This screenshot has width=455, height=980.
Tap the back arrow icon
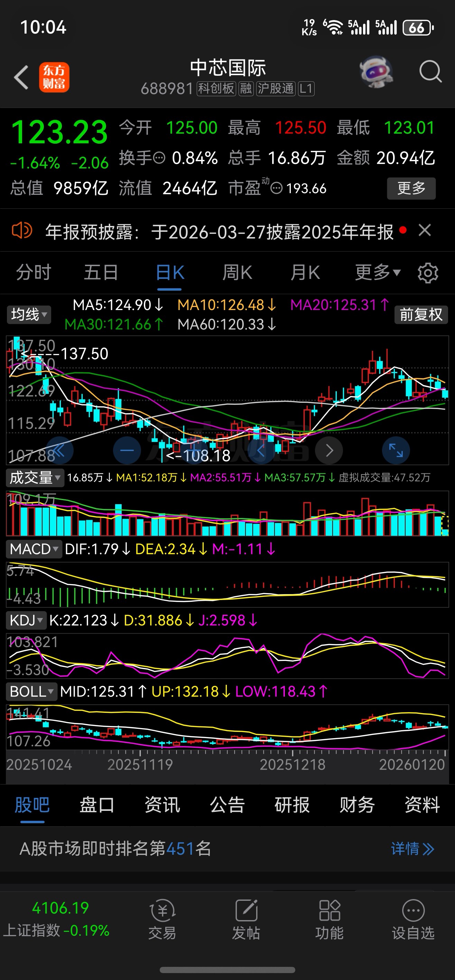[x=21, y=77]
